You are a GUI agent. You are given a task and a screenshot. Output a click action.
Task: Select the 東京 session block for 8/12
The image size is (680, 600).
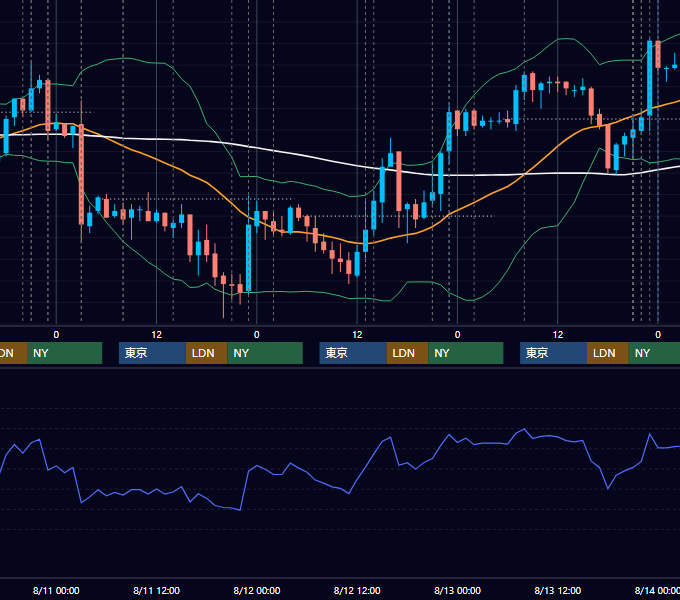coord(353,353)
